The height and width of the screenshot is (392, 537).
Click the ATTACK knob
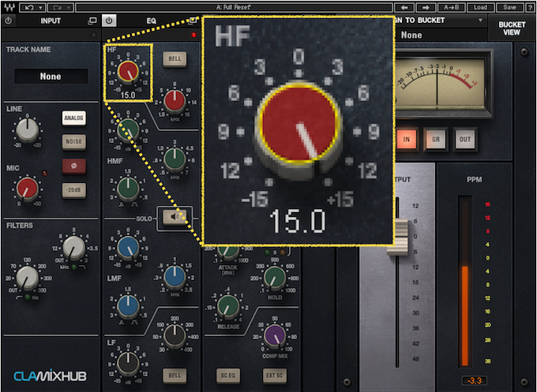click(227, 252)
